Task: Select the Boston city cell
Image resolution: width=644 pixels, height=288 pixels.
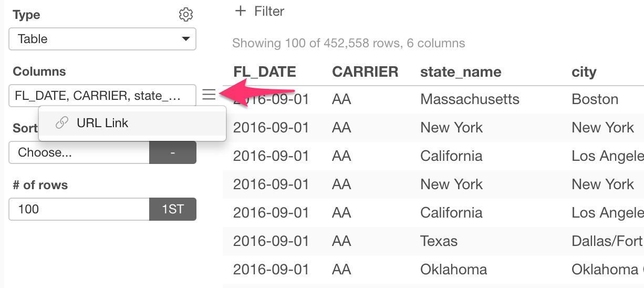Action: tap(595, 99)
